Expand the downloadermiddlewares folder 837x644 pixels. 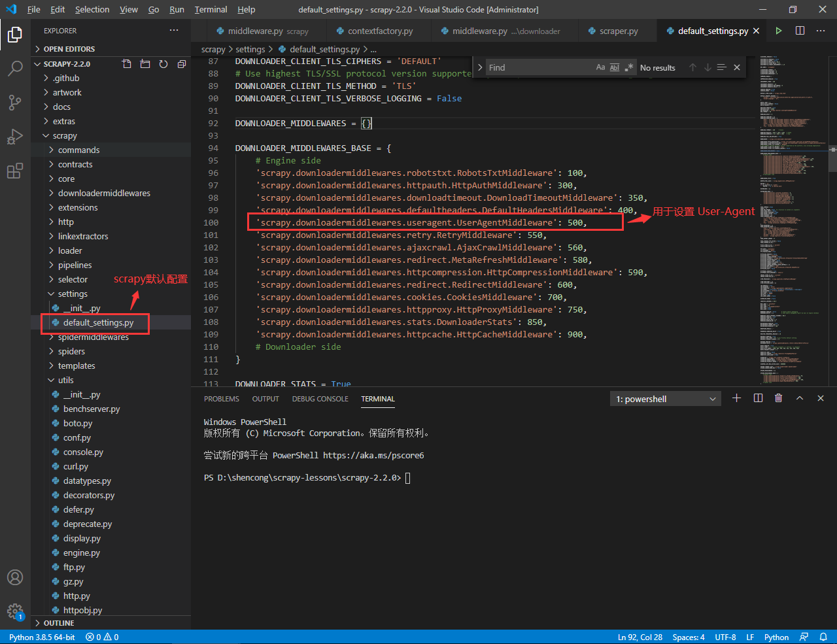[x=111, y=193]
